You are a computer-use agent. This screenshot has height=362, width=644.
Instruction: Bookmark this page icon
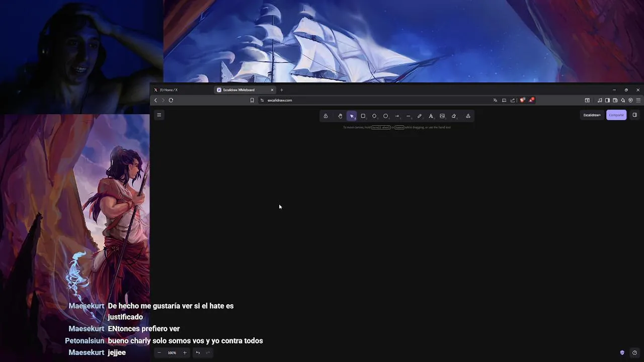pos(252,100)
